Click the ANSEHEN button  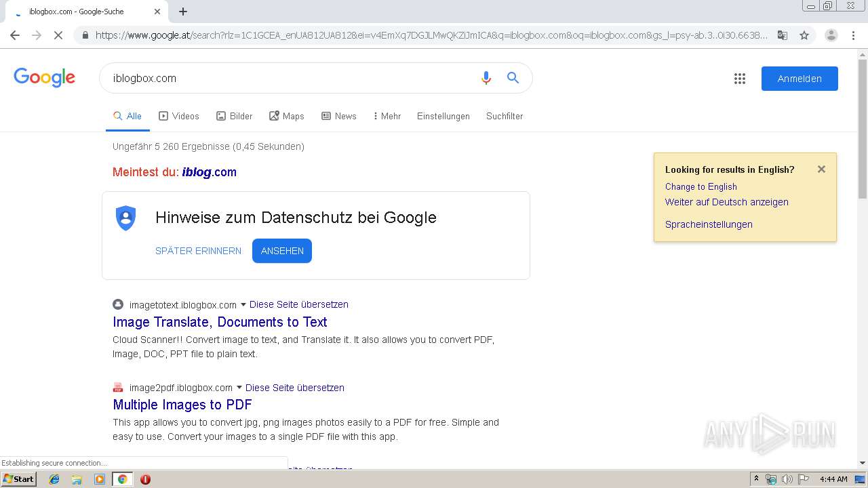click(x=282, y=251)
